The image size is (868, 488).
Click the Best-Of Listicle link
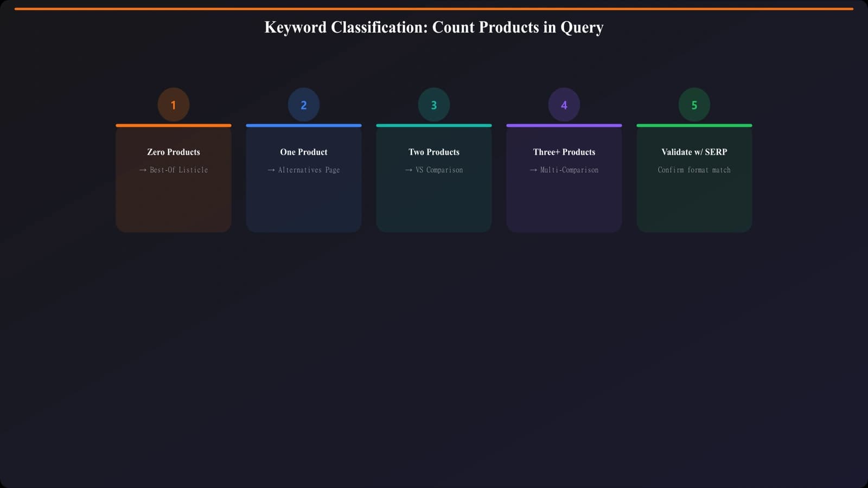tap(178, 170)
